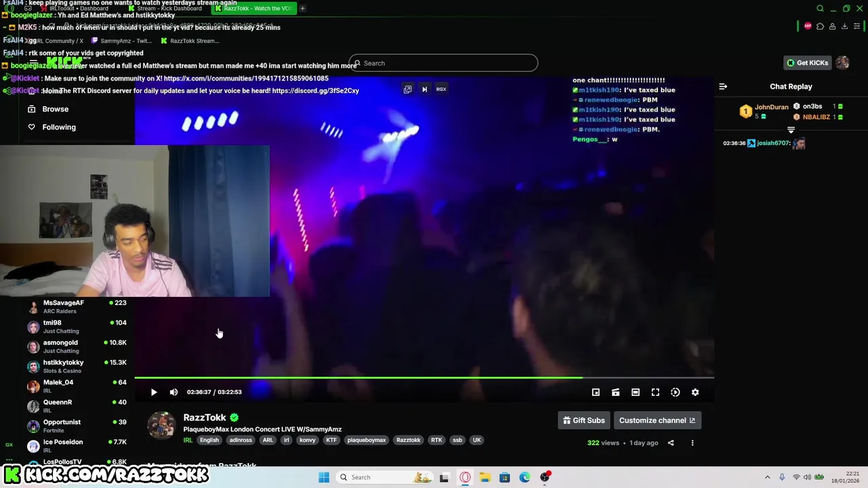The image size is (868, 488).
Task: Open Microsoft Edge from the taskbar
Action: [525, 477]
